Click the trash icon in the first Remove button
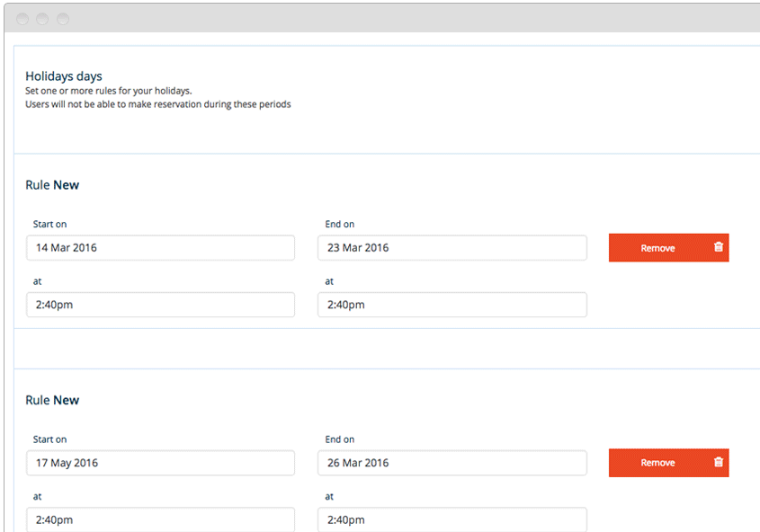This screenshot has height=532, width=760. point(717,247)
